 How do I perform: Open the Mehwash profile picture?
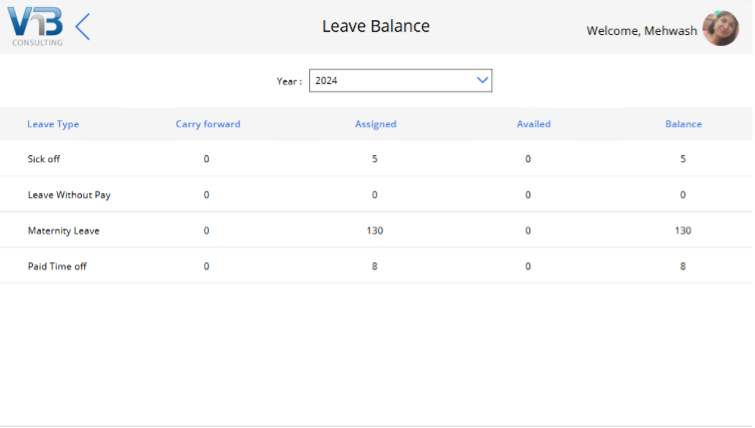click(720, 28)
